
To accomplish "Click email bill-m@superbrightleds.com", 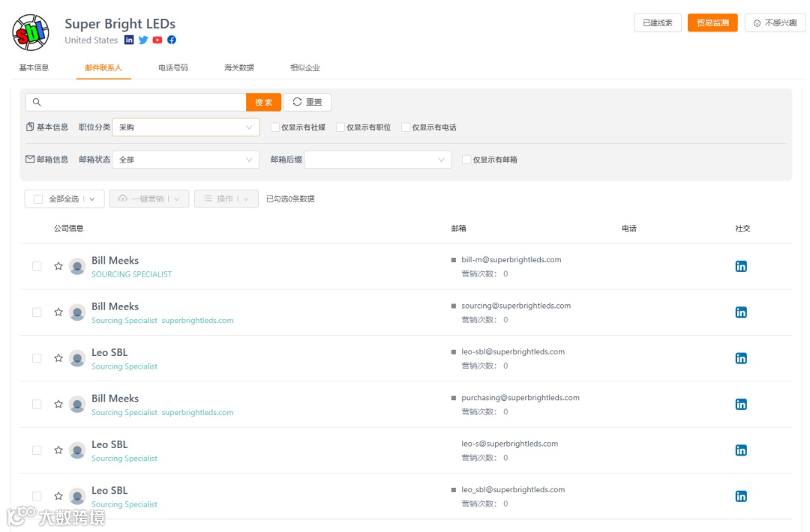I will tap(511, 259).
